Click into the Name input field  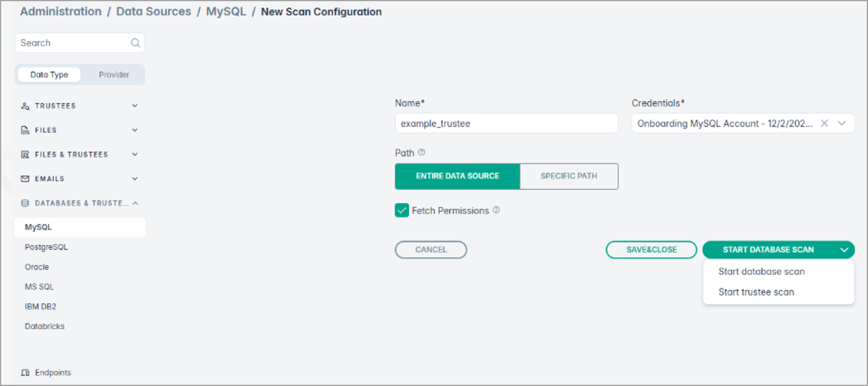(x=506, y=123)
